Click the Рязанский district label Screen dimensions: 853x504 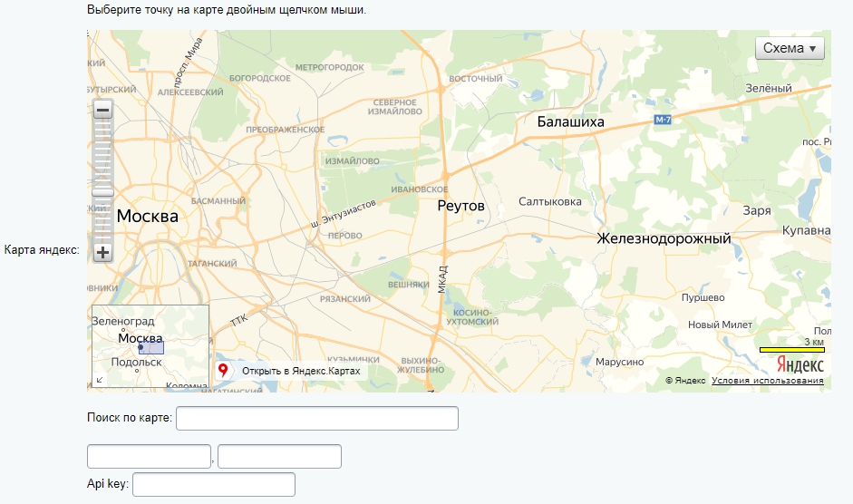(x=344, y=299)
